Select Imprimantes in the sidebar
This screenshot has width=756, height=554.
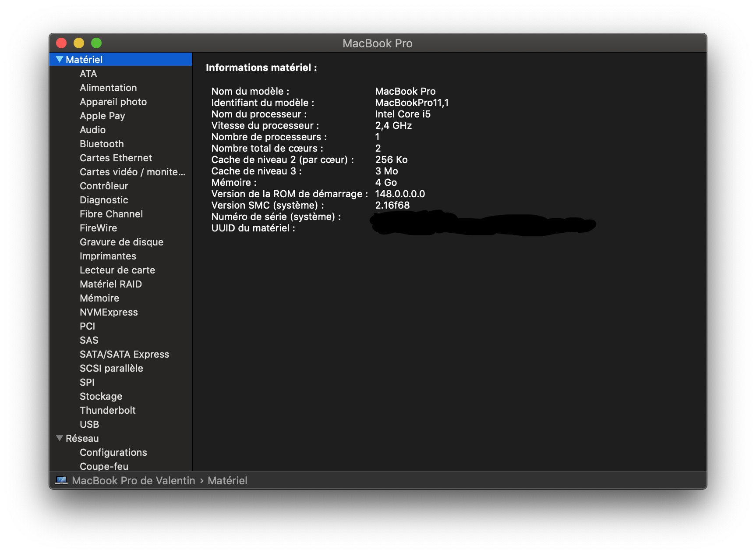coord(108,256)
